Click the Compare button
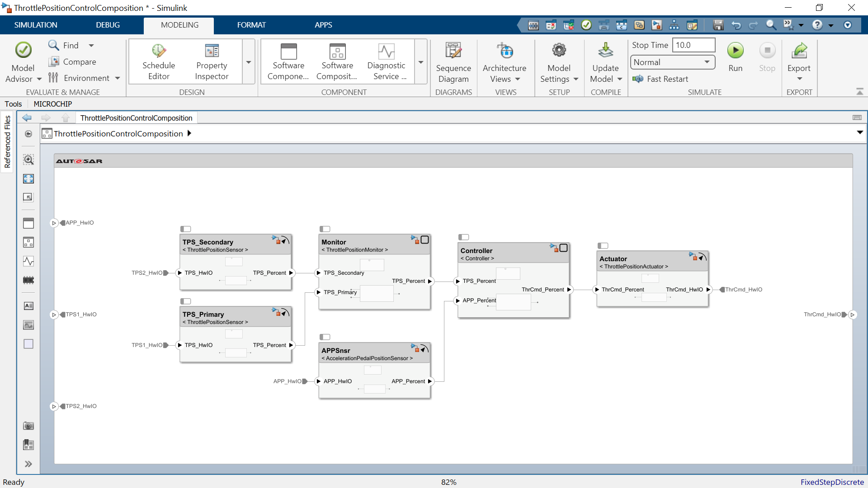 (73, 62)
